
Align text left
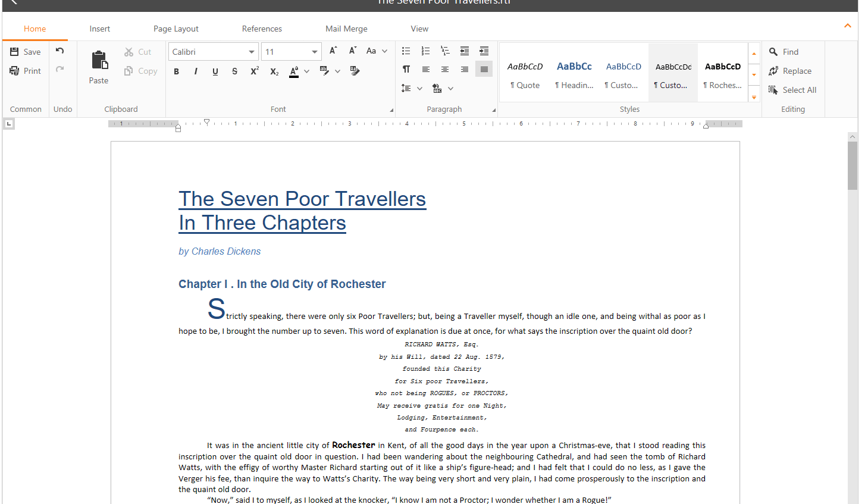(x=426, y=70)
